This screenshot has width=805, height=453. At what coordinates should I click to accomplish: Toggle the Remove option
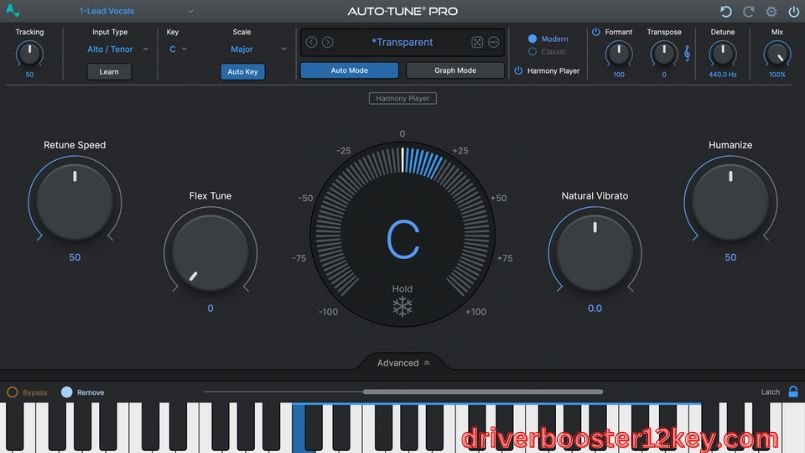(67, 392)
